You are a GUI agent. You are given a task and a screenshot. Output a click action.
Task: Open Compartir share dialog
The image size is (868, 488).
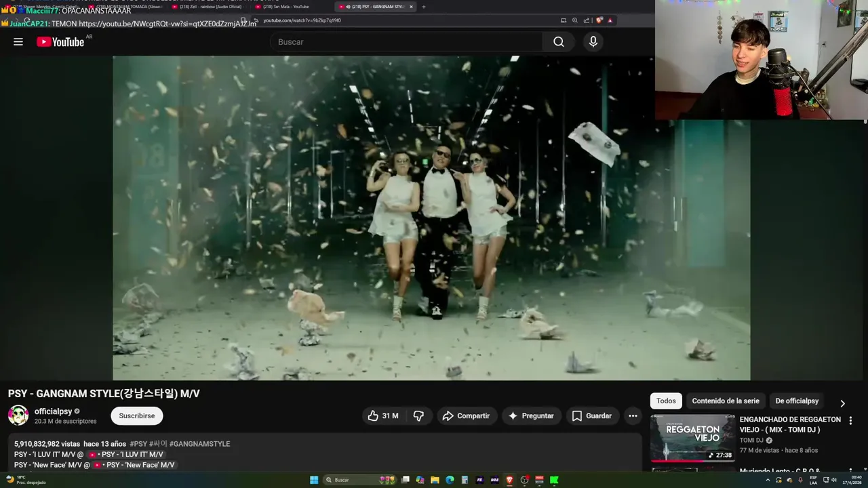(466, 416)
